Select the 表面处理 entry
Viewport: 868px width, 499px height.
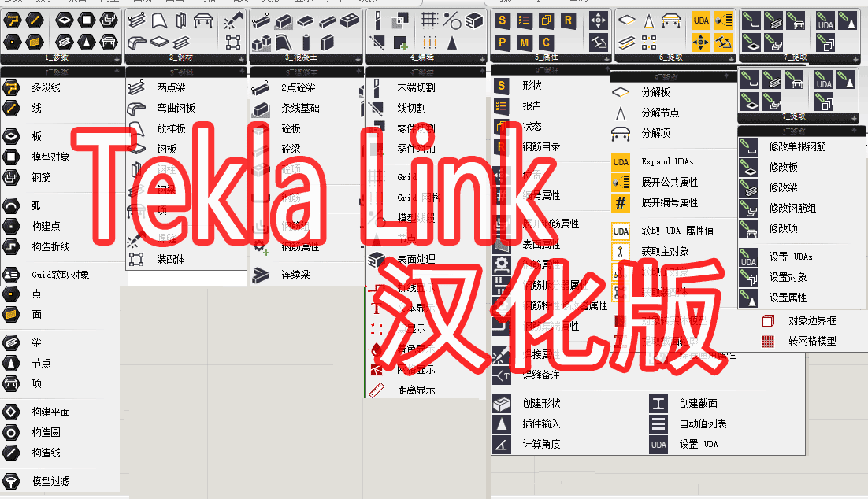417,259
